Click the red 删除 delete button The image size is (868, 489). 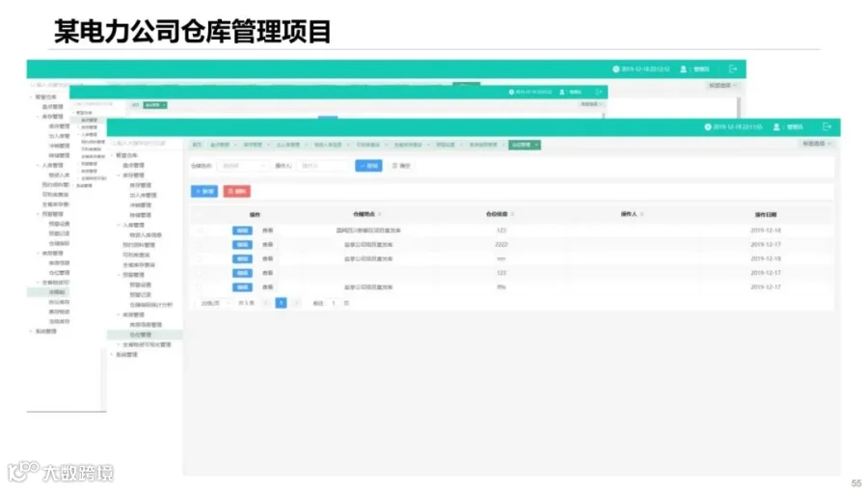(x=237, y=191)
